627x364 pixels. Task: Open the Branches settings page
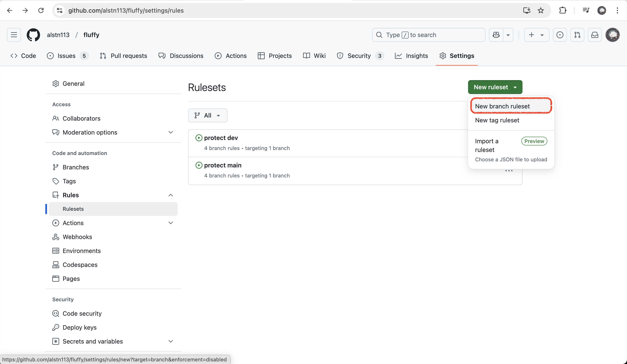click(76, 167)
